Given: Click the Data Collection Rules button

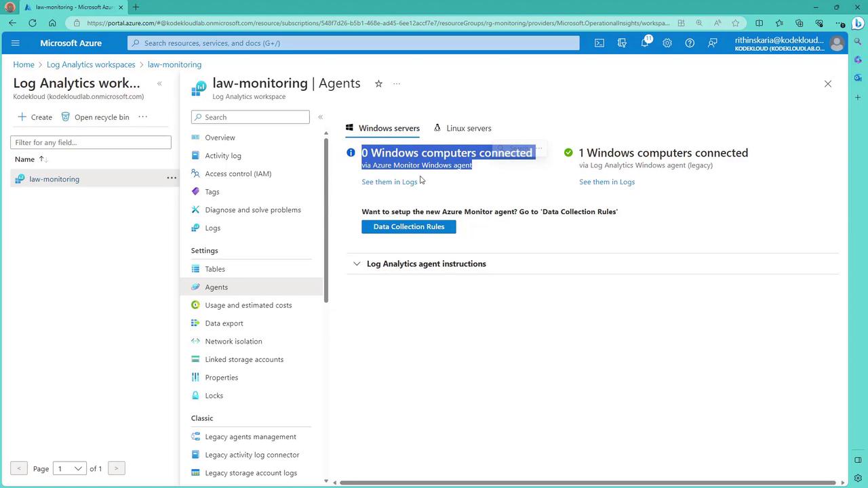Looking at the screenshot, I should tap(409, 226).
